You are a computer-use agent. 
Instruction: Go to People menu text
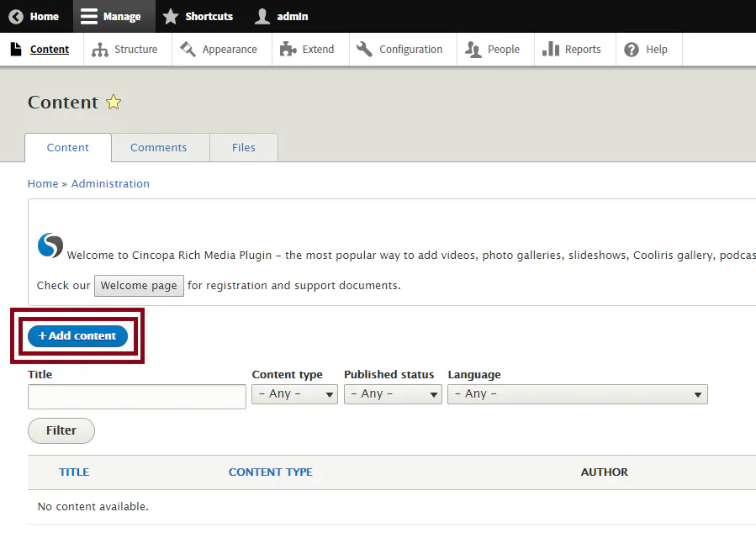tap(504, 50)
